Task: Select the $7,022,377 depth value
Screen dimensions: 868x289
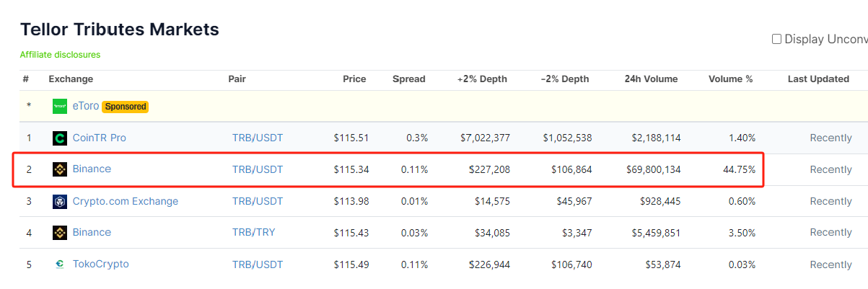Action: pos(485,138)
